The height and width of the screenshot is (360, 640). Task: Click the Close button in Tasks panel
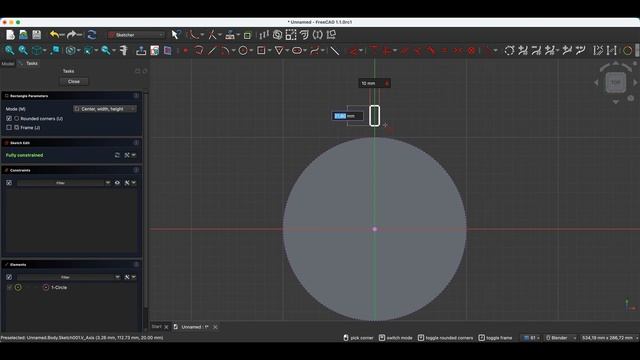click(x=74, y=82)
